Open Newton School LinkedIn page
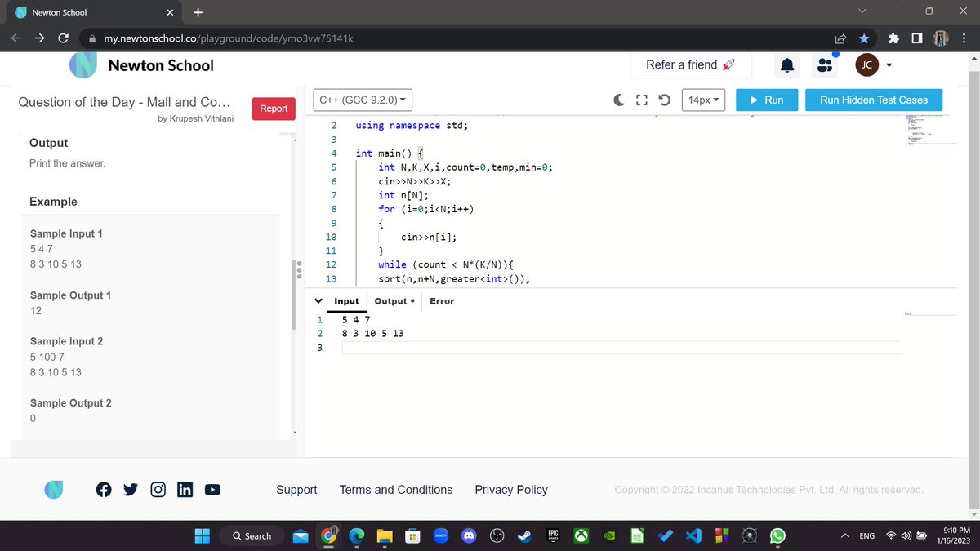980x551 pixels. [185, 490]
